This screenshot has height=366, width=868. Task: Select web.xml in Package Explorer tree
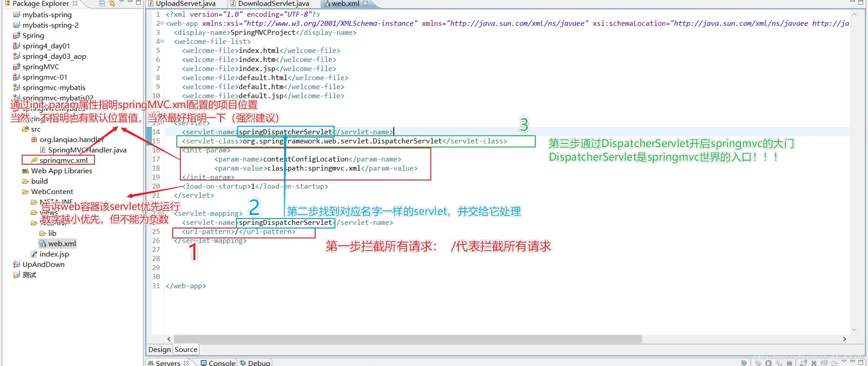pyautogui.click(x=62, y=243)
